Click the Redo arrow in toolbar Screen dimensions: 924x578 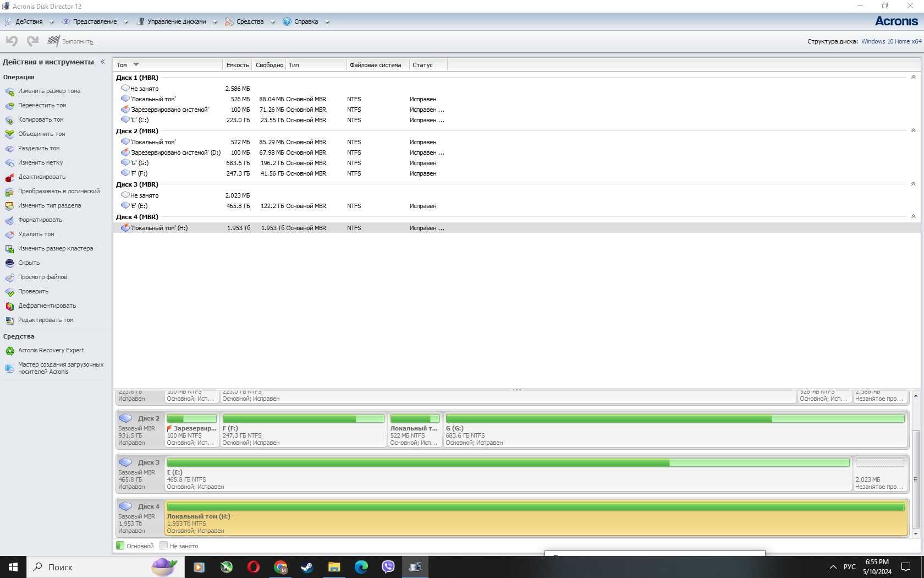pos(32,41)
